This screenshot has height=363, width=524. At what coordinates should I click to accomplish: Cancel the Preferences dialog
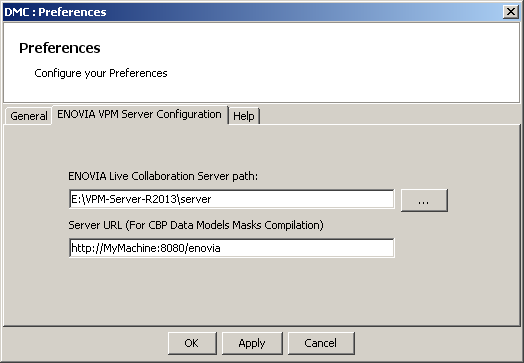tap(321, 343)
